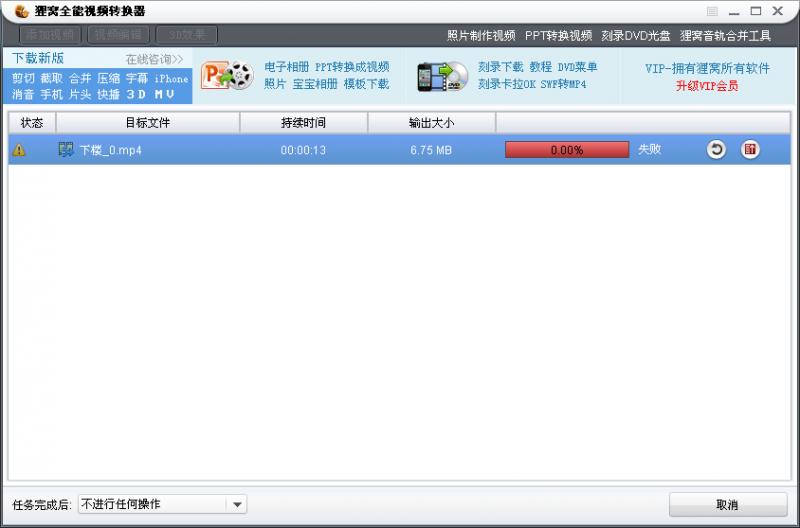800x528 pixels.
Task: Click the 不进行任何操作 combo box field
Action: [x=162, y=505]
